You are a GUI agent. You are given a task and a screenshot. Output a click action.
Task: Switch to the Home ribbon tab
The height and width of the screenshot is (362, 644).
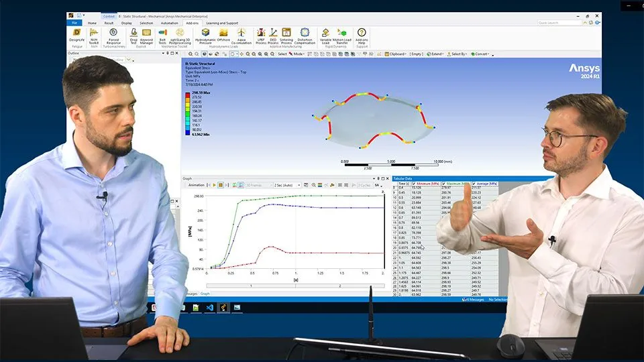[x=92, y=23]
